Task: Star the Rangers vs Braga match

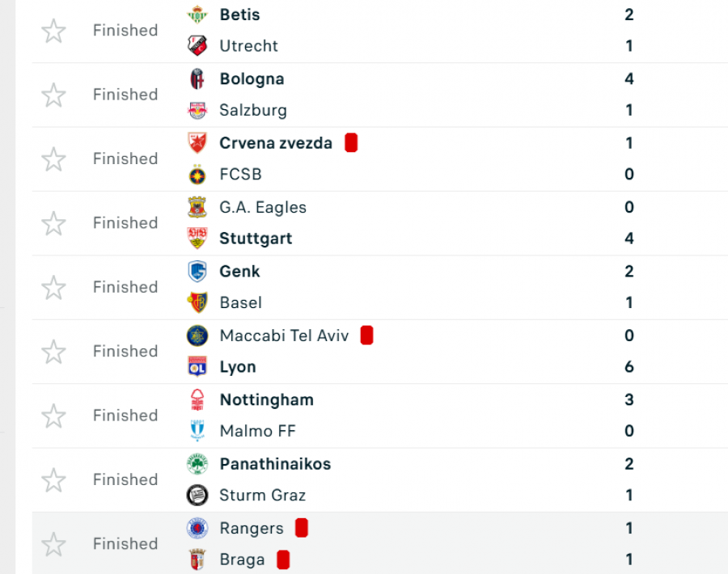Action: (53, 544)
